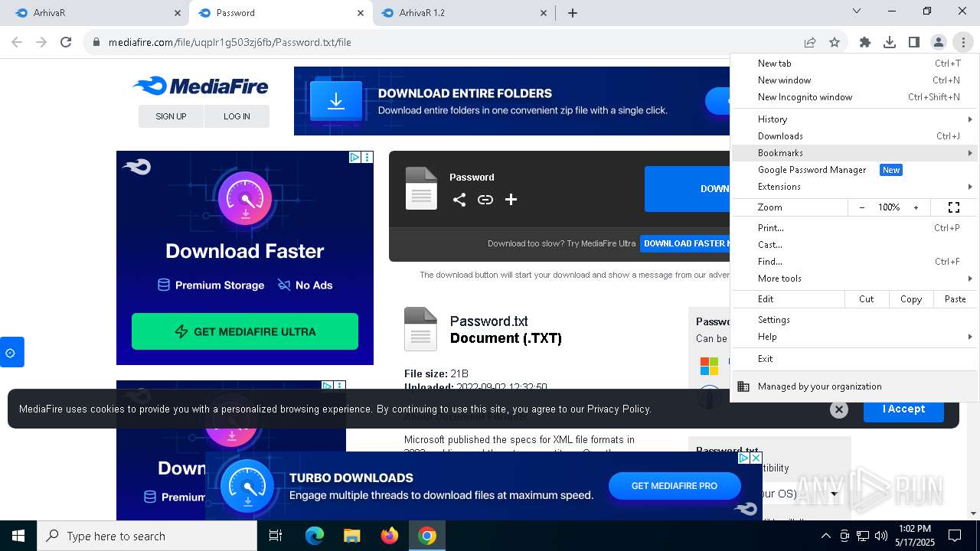
Task: Launch Microsoft Edge from taskbar
Action: [315, 536]
